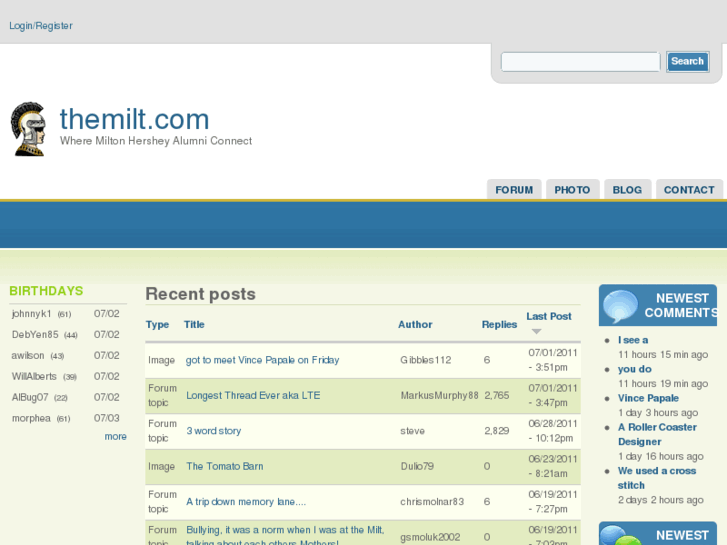View birthday user WillAlberts
The height and width of the screenshot is (545, 727).
pyautogui.click(x=34, y=376)
